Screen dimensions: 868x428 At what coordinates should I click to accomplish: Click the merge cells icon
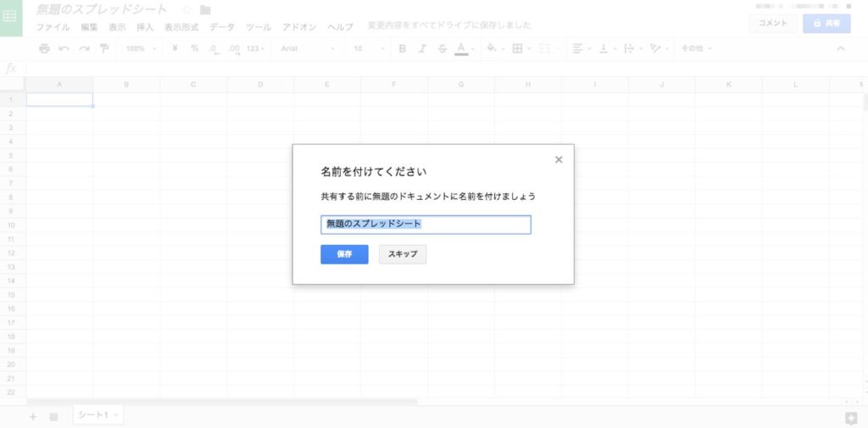tap(547, 48)
